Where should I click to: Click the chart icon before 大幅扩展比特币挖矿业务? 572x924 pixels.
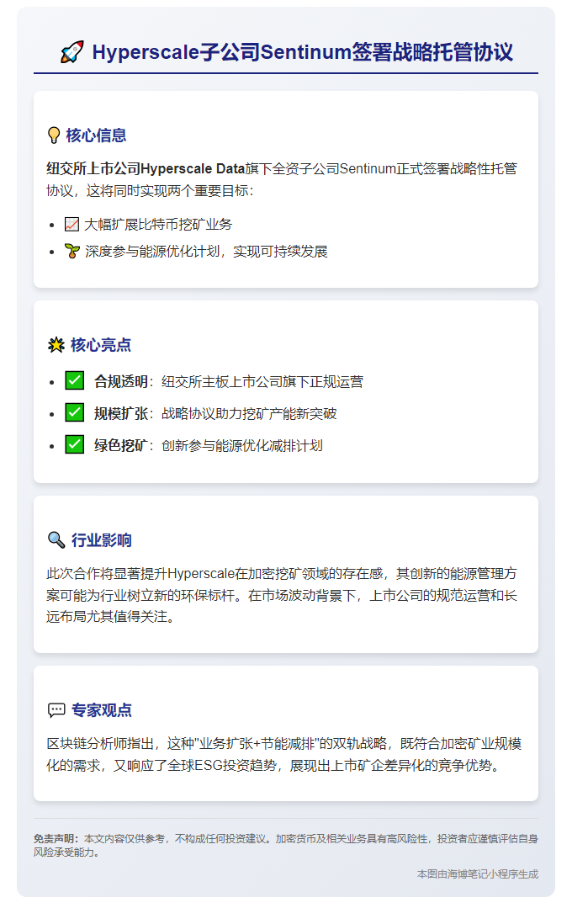click(x=71, y=225)
